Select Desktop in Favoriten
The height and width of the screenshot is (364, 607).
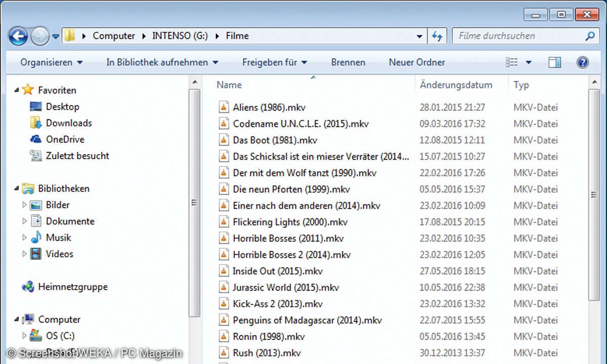pos(62,107)
